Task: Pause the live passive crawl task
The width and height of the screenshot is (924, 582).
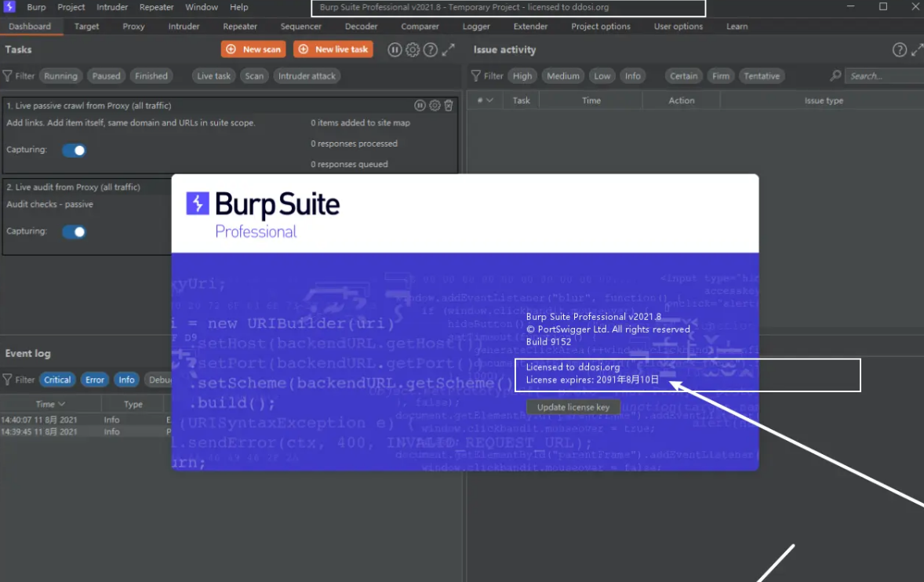Action: [420, 105]
